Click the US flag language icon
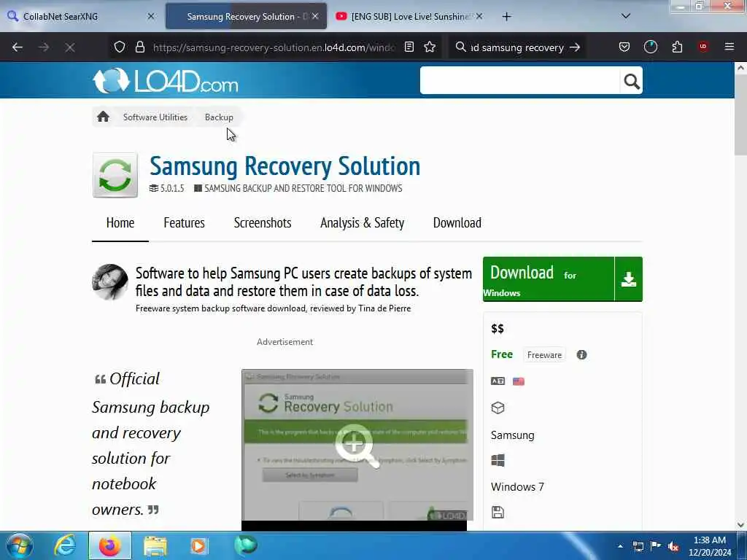 click(519, 381)
